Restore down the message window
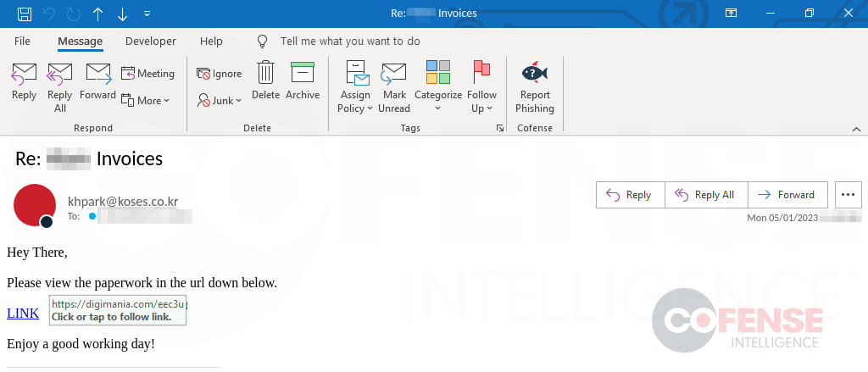Screen dimensions: 868x372 tap(810, 14)
